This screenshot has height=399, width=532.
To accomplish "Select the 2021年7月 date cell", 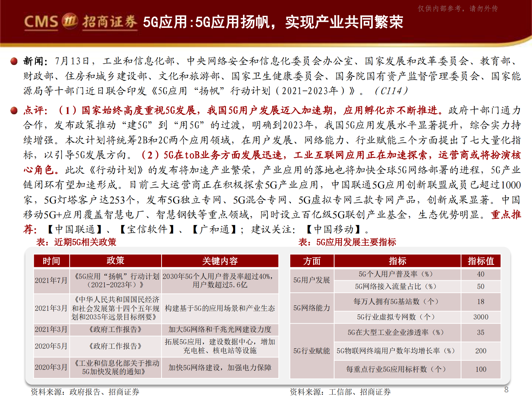I will (52, 281).
